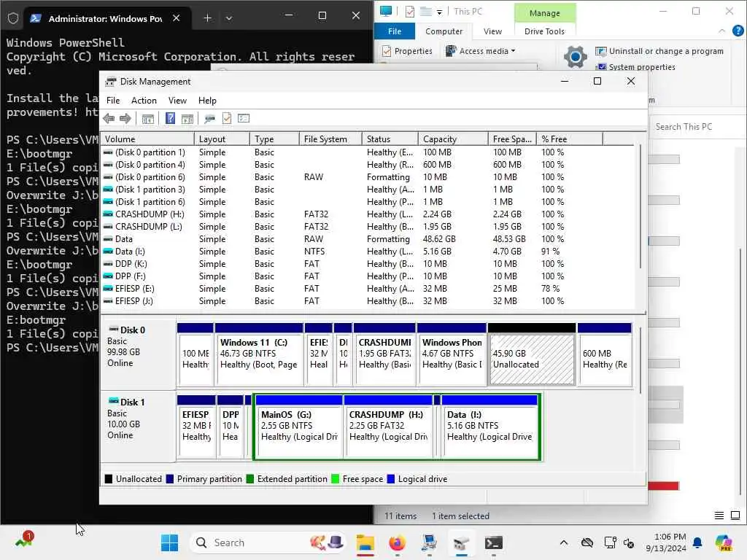Screen dimensions: 747x560
Task: Click the taskbar Search box
Action: pyautogui.click(x=268, y=542)
